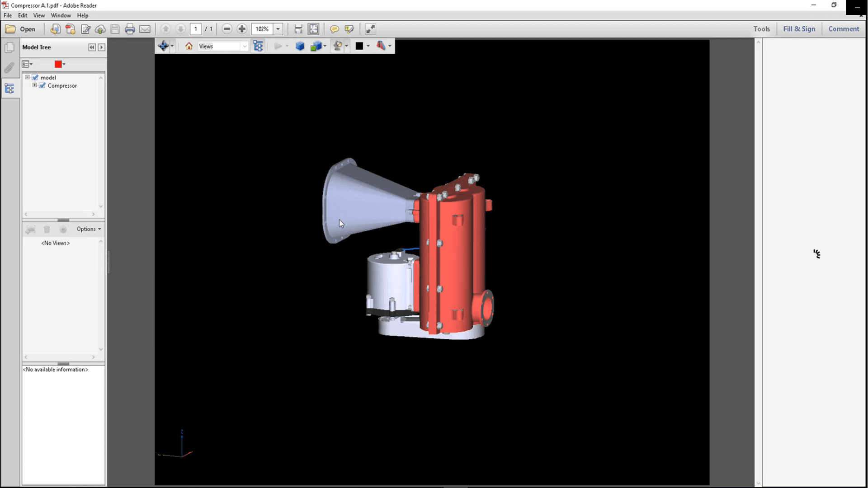Image resolution: width=868 pixels, height=488 pixels.
Task: Toggle the Model Tree button in 3D toolbar
Action: (258, 46)
